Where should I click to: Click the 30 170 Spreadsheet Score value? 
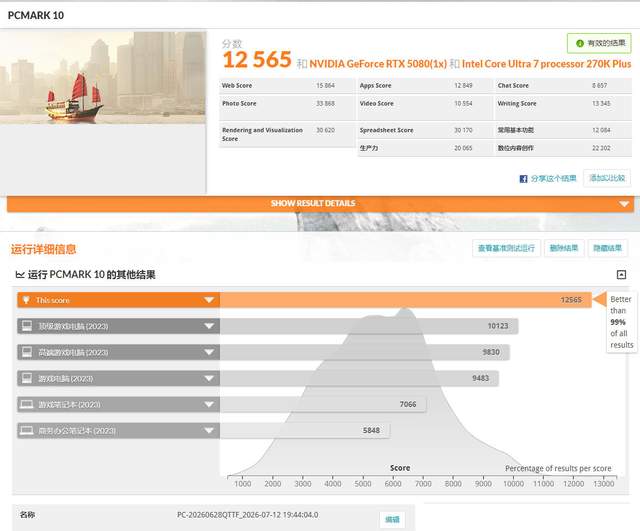[x=463, y=130]
